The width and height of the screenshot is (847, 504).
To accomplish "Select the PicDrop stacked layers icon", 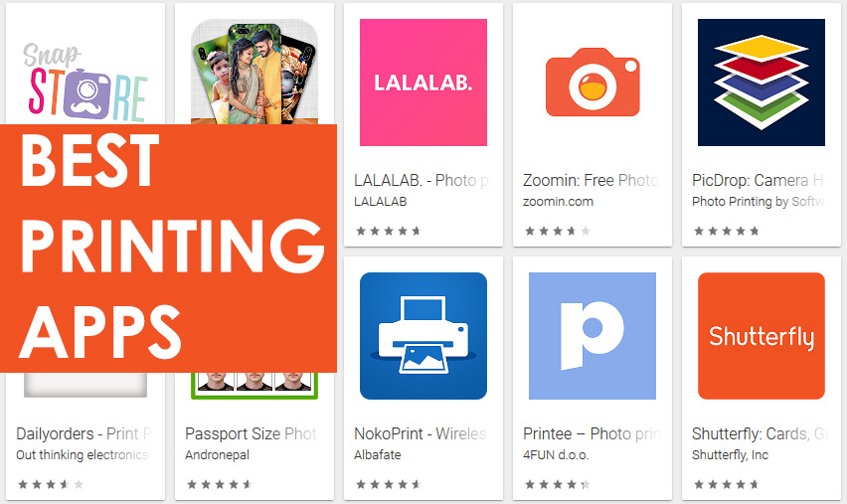I will coord(762,83).
